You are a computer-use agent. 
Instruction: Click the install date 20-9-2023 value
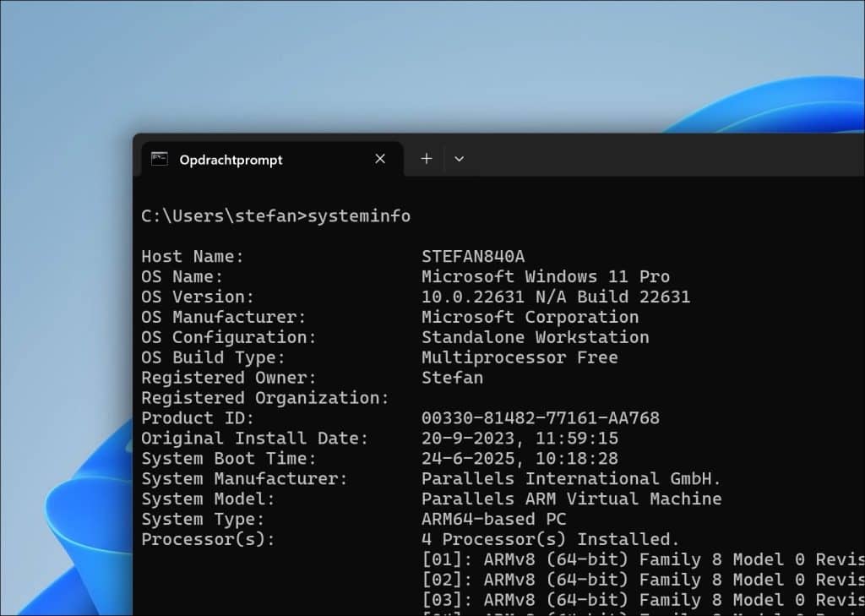pos(520,439)
